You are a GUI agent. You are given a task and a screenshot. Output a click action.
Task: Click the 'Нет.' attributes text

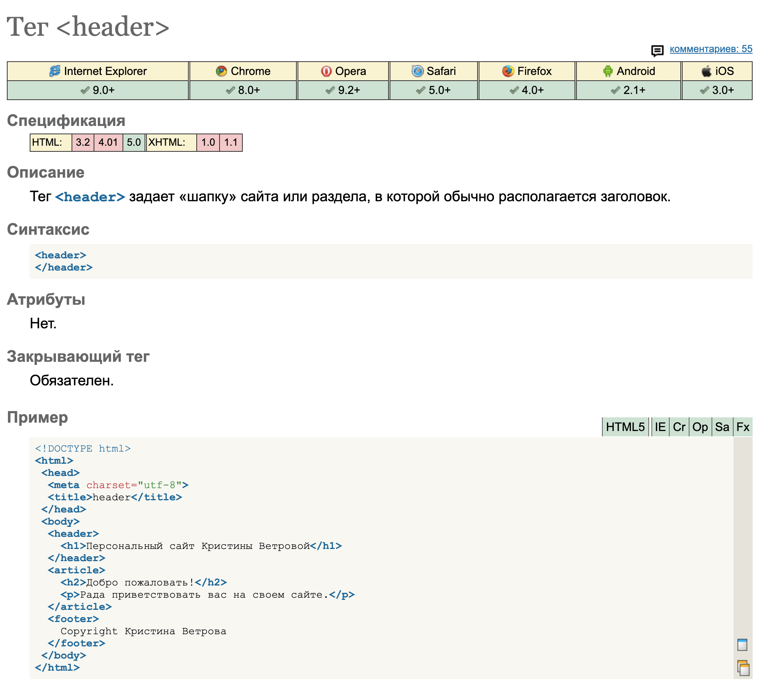[x=43, y=323]
